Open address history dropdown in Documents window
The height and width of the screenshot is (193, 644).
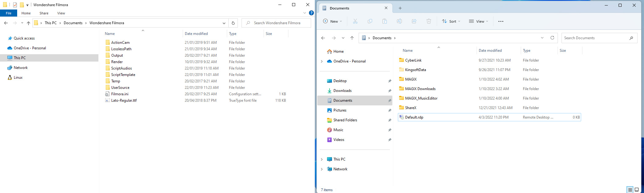coord(542,38)
